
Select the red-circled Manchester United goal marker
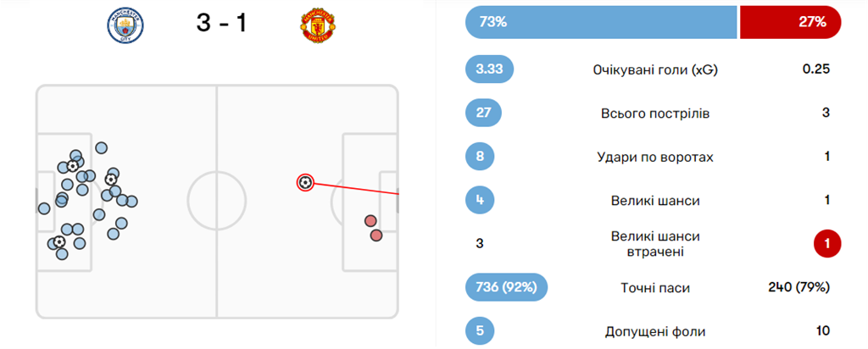[305, 182]
